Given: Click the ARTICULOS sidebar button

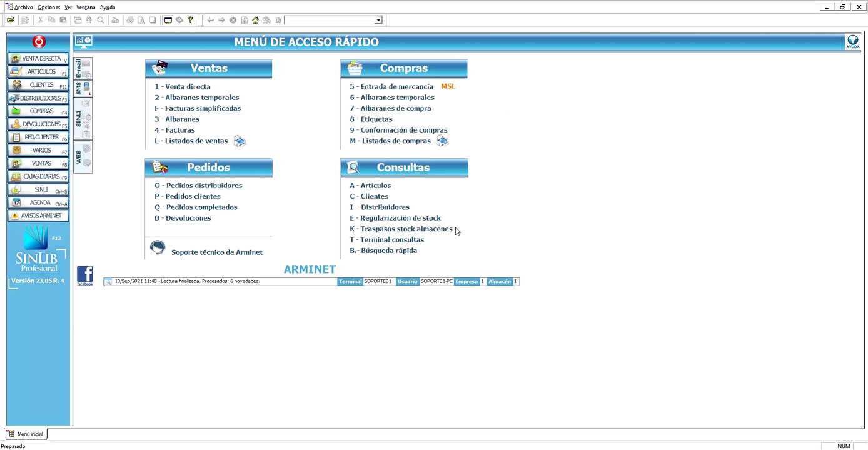Looking at the screenshot, I should (x=39, y=71).
